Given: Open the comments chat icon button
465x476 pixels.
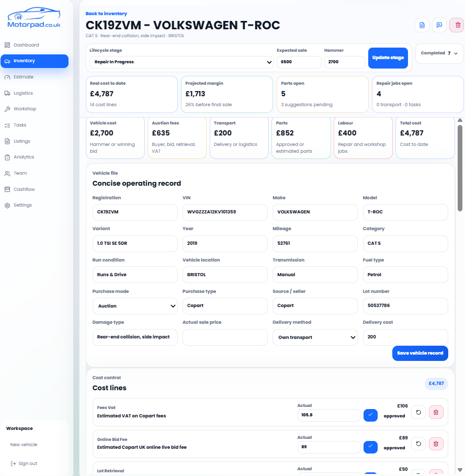Looking at the screenshot, I should point(439,25).
